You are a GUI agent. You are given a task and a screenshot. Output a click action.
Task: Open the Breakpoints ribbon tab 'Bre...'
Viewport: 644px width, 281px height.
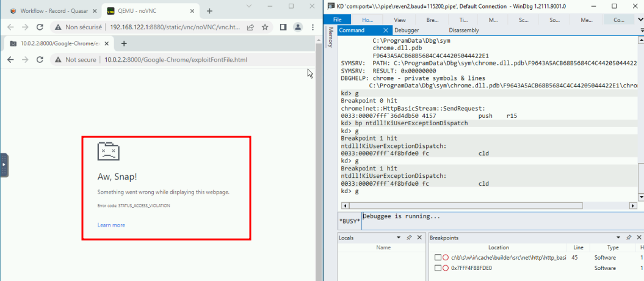click(x=432, y=20)
